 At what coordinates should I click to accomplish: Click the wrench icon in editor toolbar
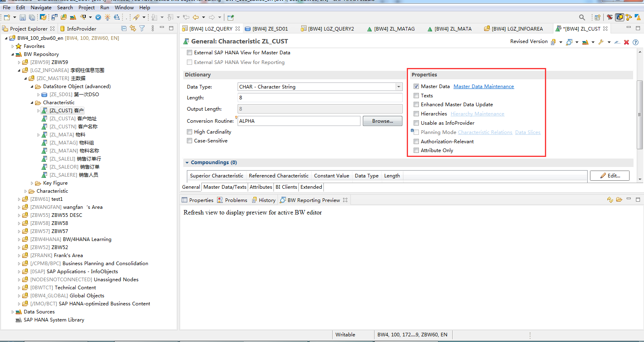tap(601, 42)
